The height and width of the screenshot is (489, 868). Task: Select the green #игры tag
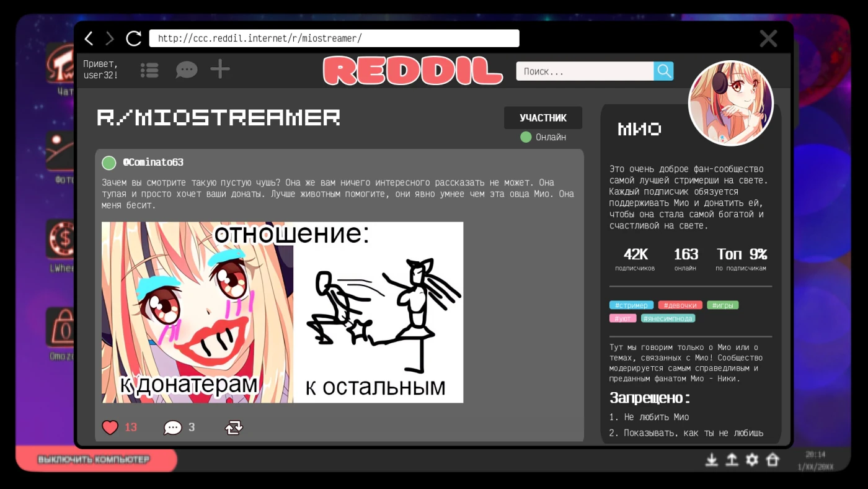click(x=722, y=305)
